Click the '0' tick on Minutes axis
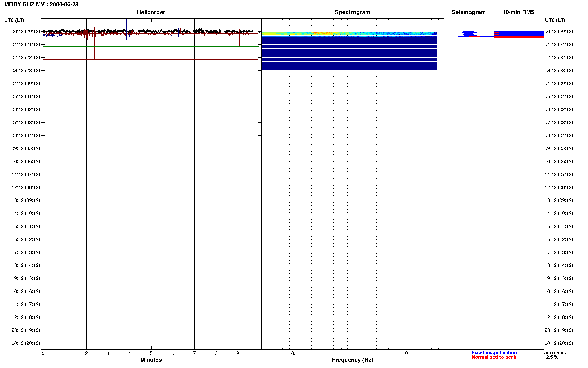Screen dimensions: 588x368 pyautogui.click(x=43, y=353)
